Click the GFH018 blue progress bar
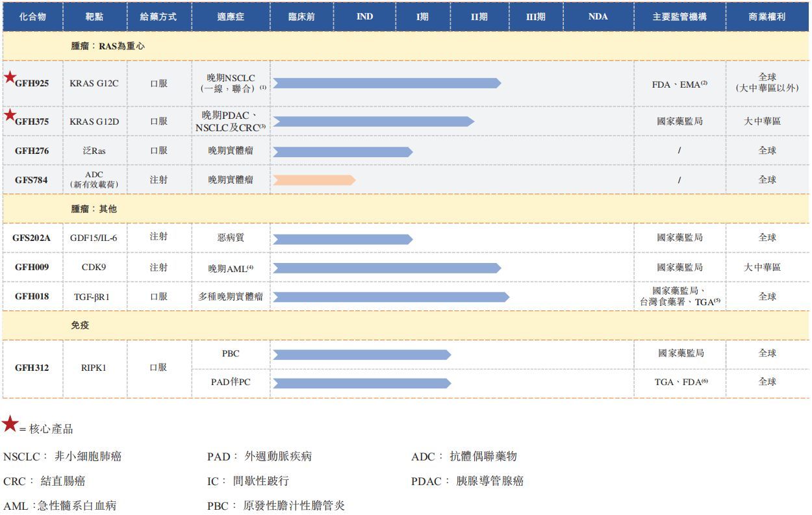812x515 pixels. pos(390,297)
